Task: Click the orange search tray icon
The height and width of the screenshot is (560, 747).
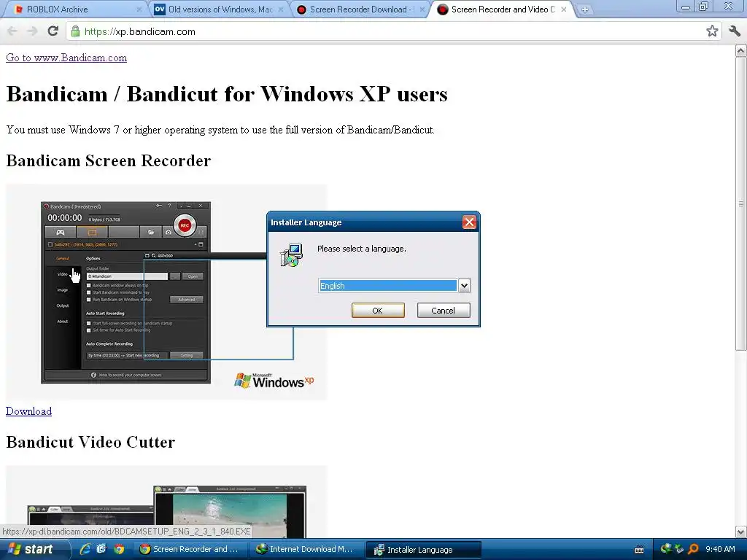Action: [693, 549]
